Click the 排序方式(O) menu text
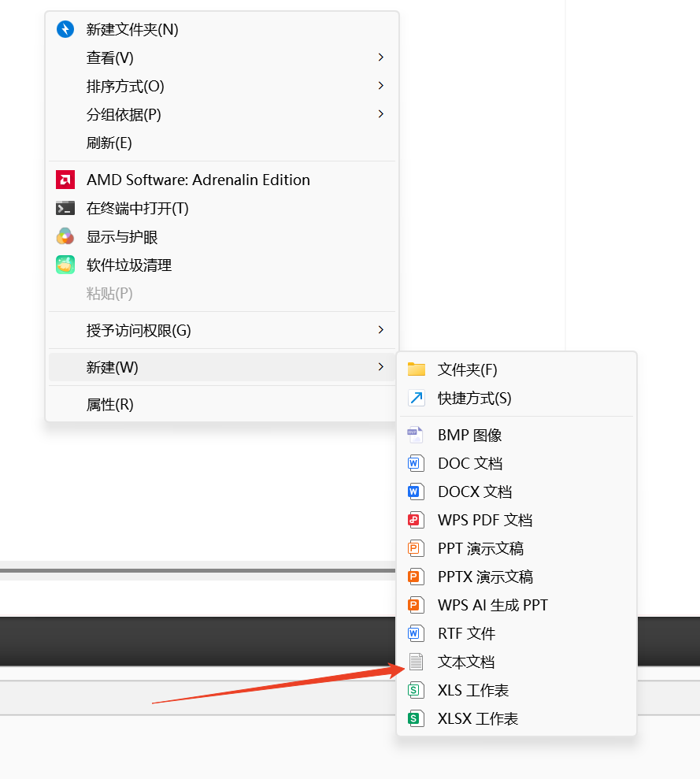Screen dimensions: 700x779 [x=125, y=86]
